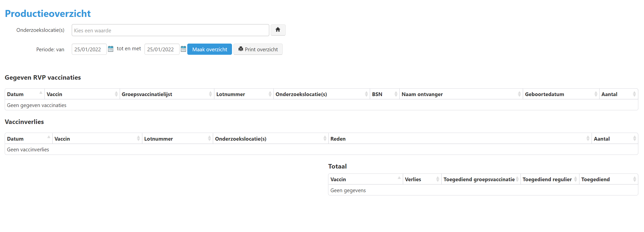Open calendar picker for the end date

(183, 49)
